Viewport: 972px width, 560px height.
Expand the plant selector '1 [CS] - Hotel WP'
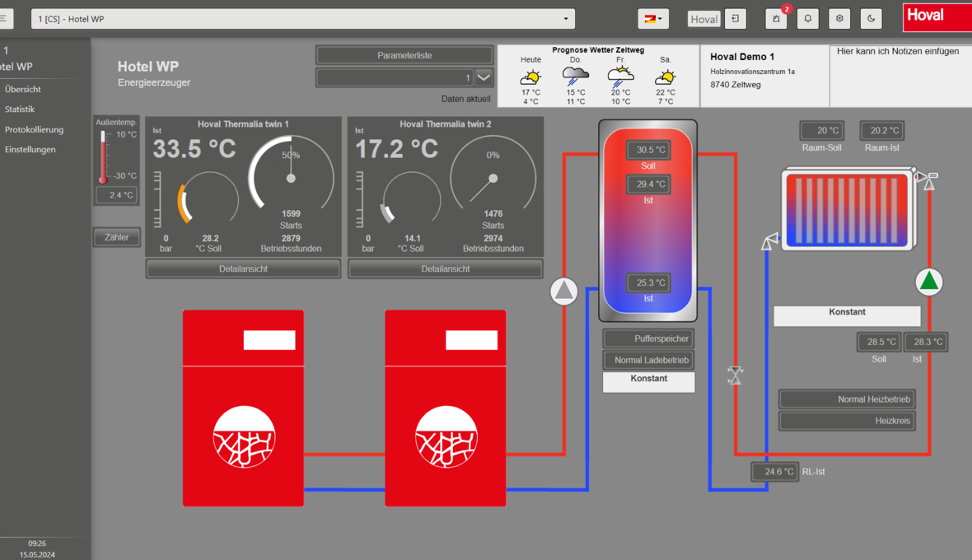[x=303, y=19]
